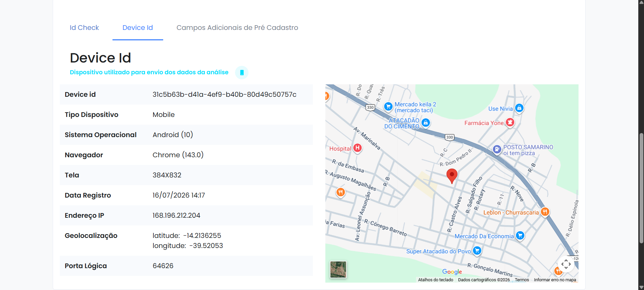644x290 pixels.
Task: Open Atalhos do teclado map shortcuts
Action: (435, 280)
